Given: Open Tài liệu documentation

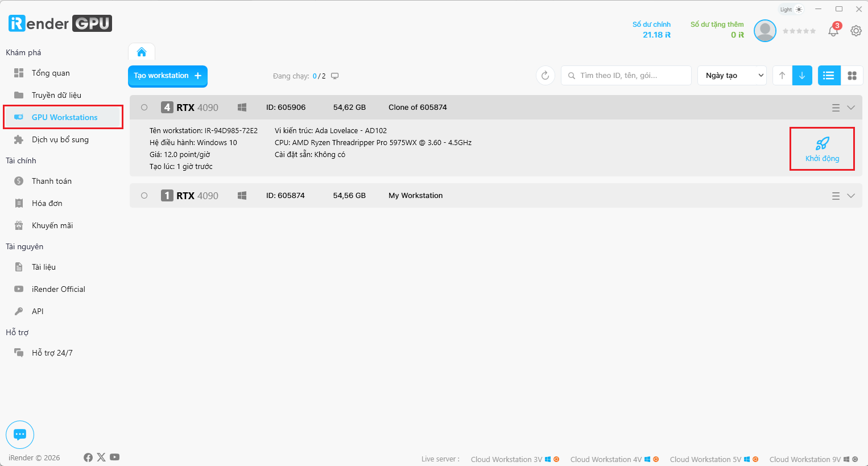Looking at the screenshot, I should click(x=43, y=267).
